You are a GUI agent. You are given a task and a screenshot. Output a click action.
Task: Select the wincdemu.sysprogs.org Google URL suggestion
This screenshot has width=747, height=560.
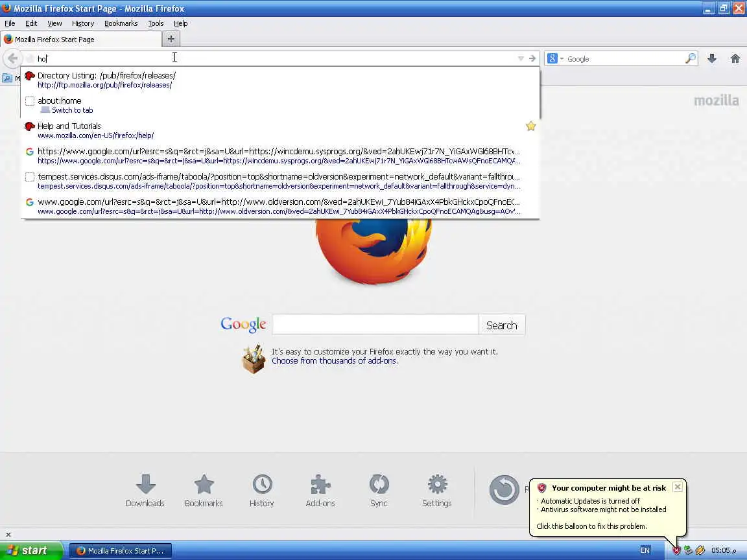tap(280, 156)
